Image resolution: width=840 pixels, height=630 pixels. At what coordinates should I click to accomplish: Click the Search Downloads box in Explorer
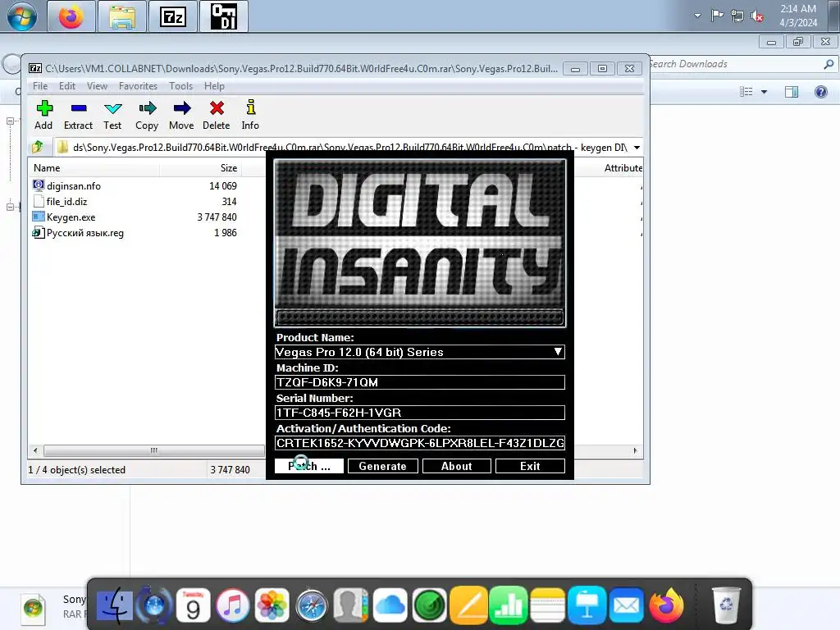(x=734, y=64)
